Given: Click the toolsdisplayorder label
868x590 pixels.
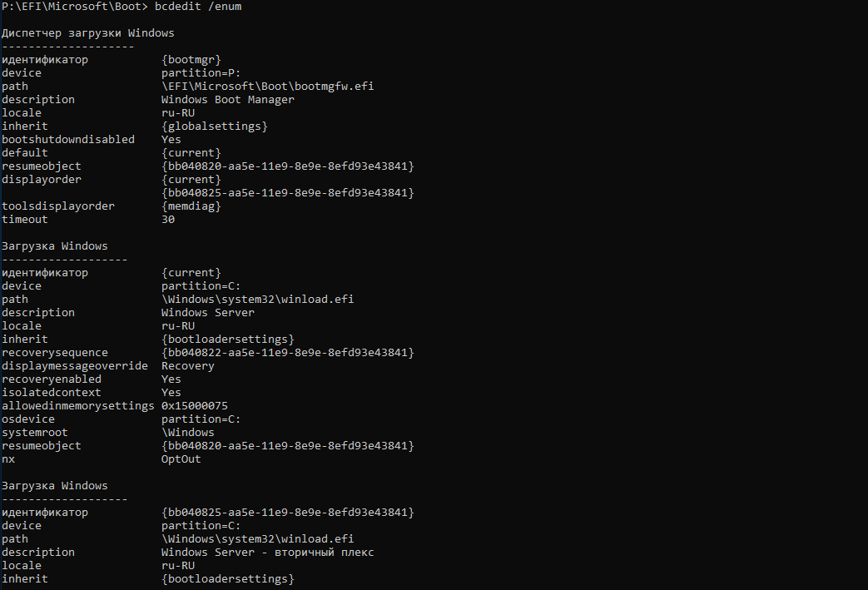Looking at the screenshot, I should 58,206.
